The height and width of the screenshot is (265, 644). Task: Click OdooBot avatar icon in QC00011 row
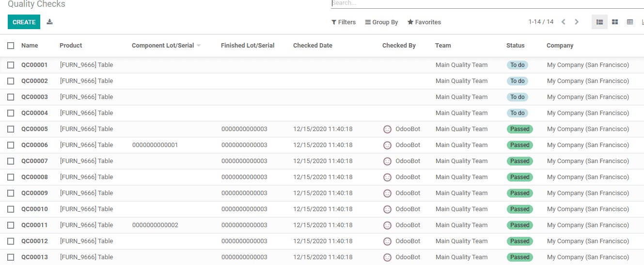(x=387, y=226)
